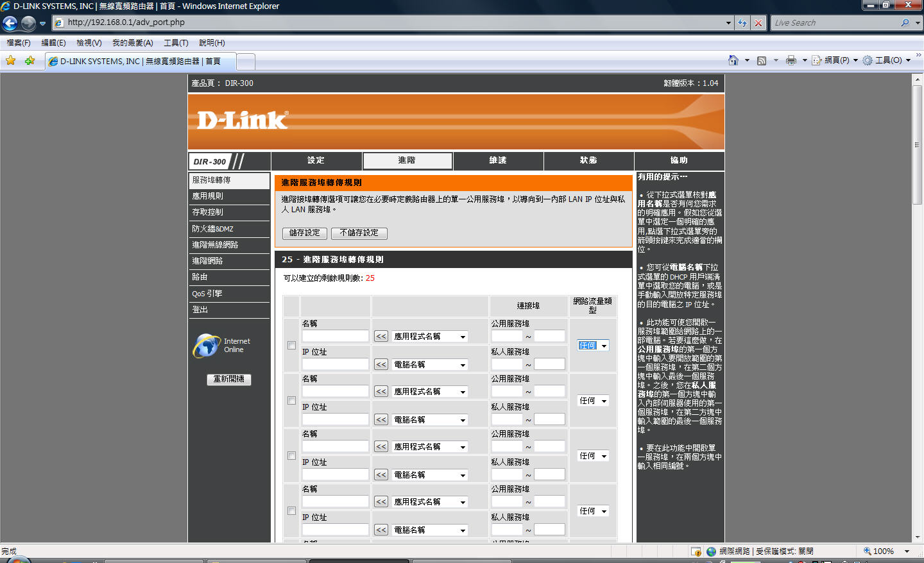Open 應用規則 in the sidebar

(x=229, y=196)
